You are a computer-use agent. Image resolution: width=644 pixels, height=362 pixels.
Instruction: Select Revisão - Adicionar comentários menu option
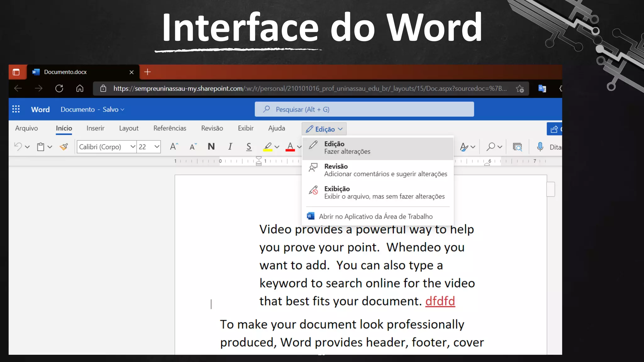point(378,170)
